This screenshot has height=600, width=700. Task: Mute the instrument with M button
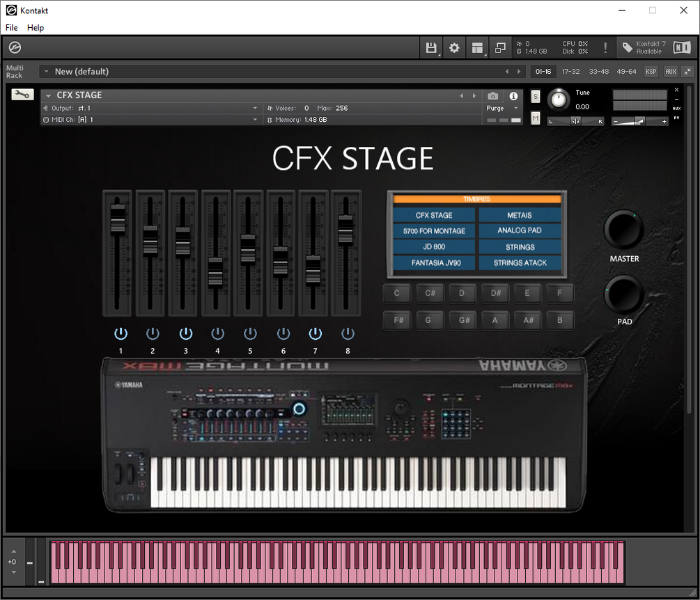pyautogui.click(x=535, y=118)
